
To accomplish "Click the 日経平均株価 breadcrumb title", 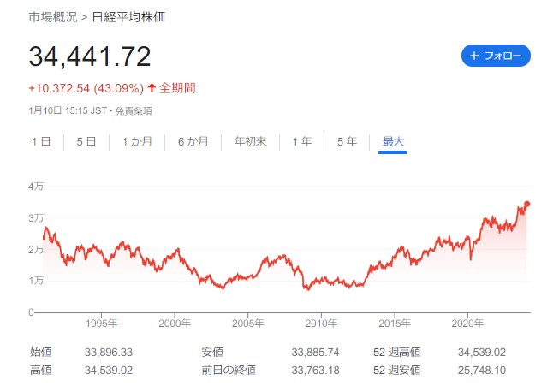I will tap(128, 17).
